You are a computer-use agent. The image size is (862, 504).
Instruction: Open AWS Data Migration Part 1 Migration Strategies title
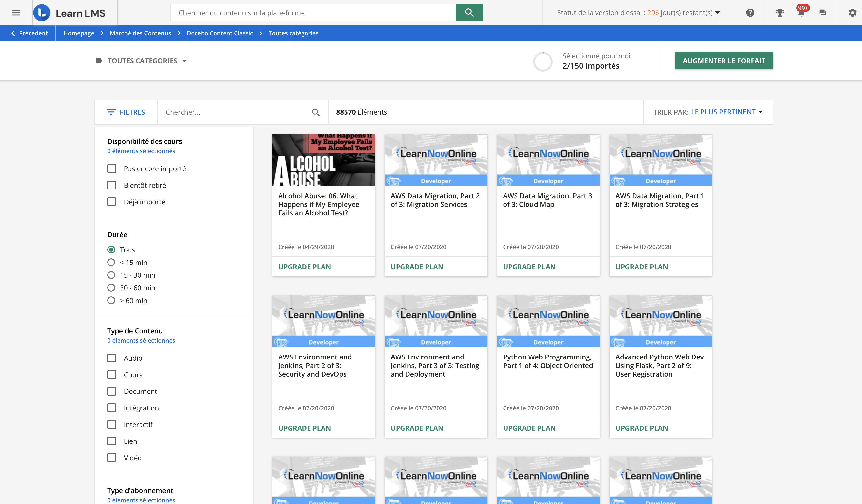click(659, 200)
